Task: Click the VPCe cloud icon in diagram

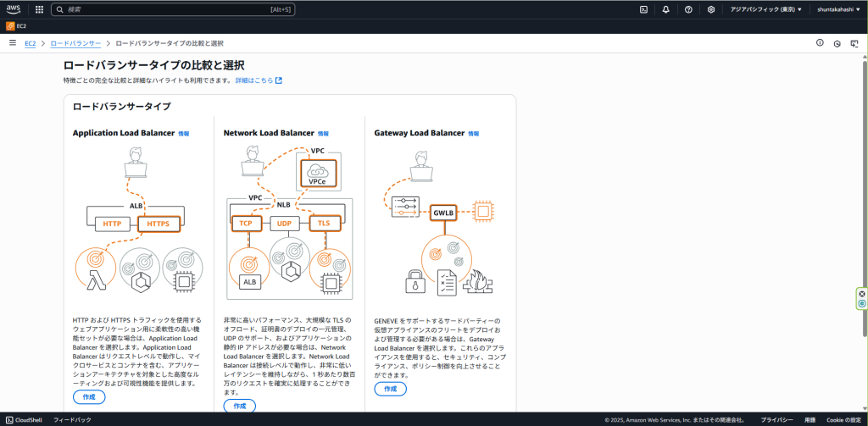Action: [318, 172]
